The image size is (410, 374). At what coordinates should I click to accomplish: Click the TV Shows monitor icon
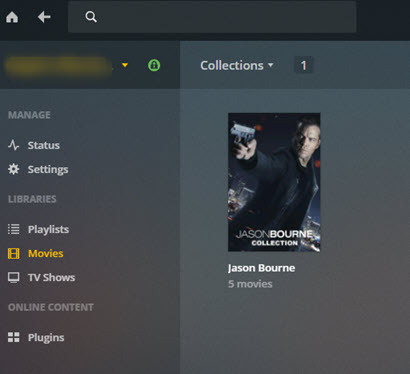[14, 277]
